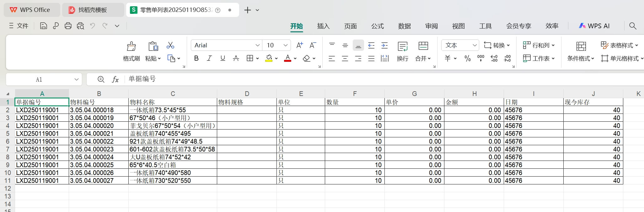The width and height of the screenshot is (644, 212).
Task: Open the search magnifier icon
Action: tap(633, 26)
